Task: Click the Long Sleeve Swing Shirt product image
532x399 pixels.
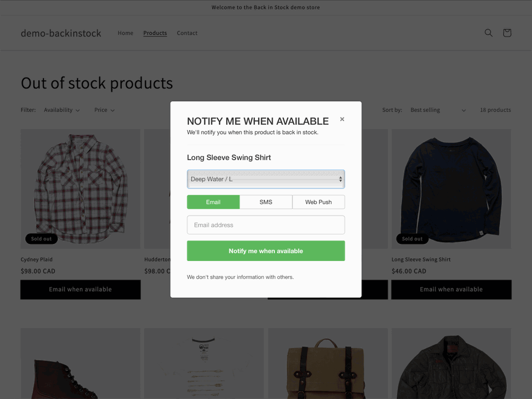Action: pos(451,188)
